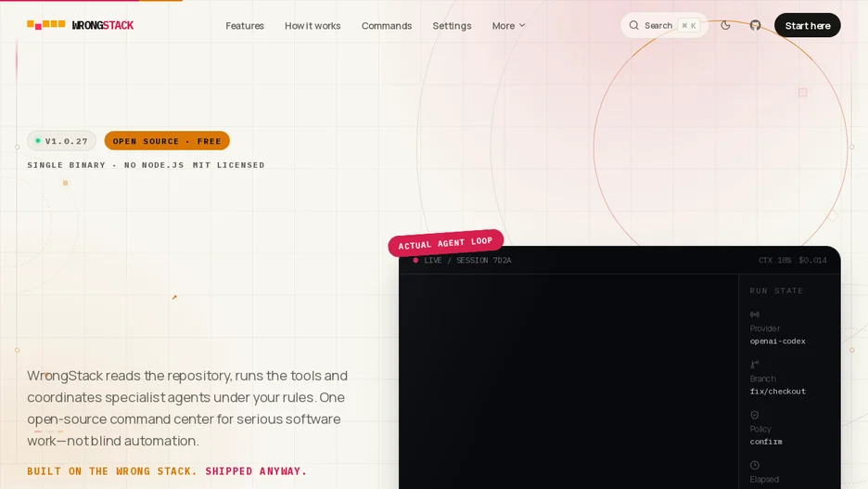The width and height of the screenshot is (868, 489).
Task: Go to How it works section
Action: [313, 25]
